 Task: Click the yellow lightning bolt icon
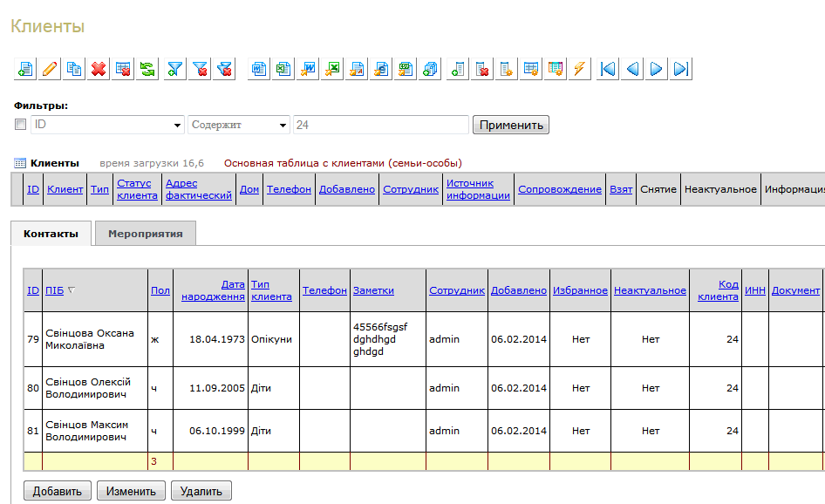(580, 69)
